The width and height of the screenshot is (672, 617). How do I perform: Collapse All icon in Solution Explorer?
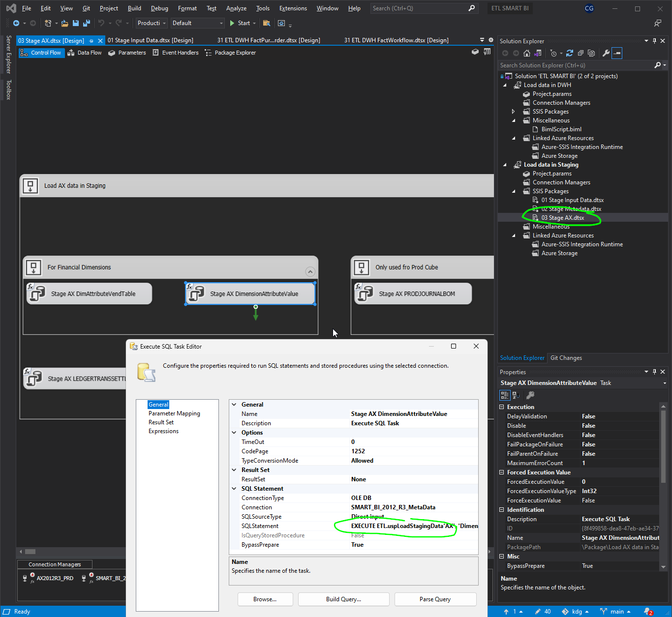580,53
